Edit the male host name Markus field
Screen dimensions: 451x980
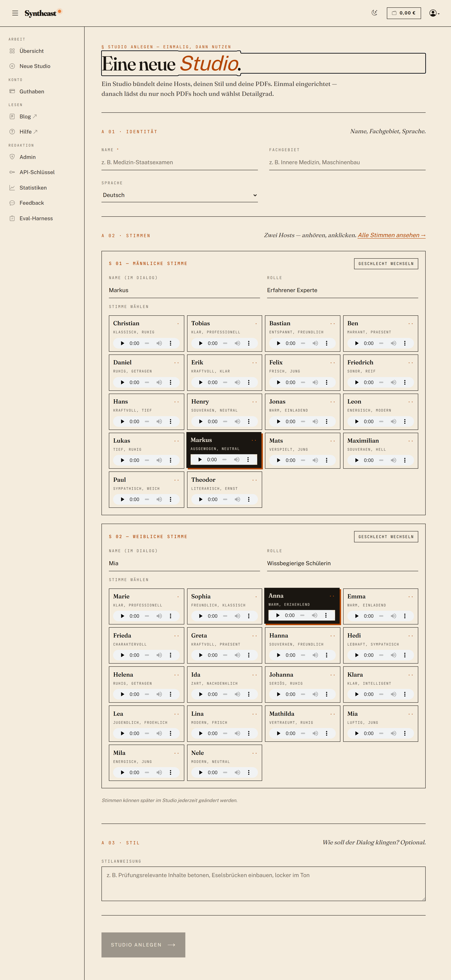tap(184, 290)
